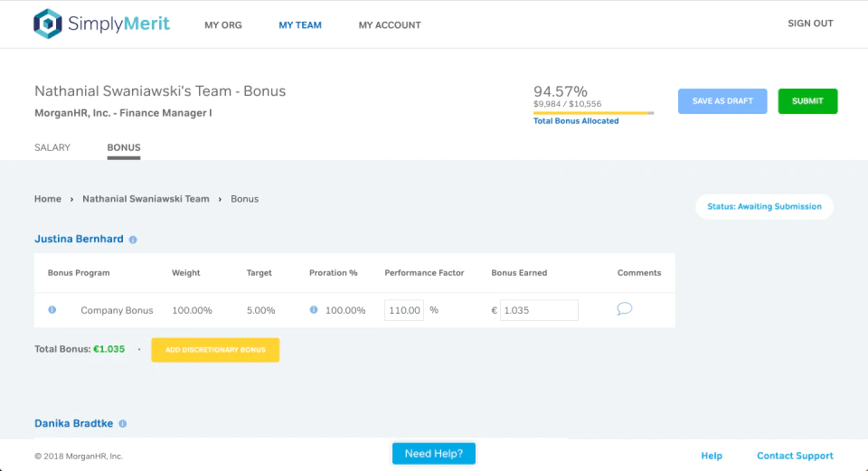868x471 pixels.
Task: Submit the bonus allocations
Action: 807,101
